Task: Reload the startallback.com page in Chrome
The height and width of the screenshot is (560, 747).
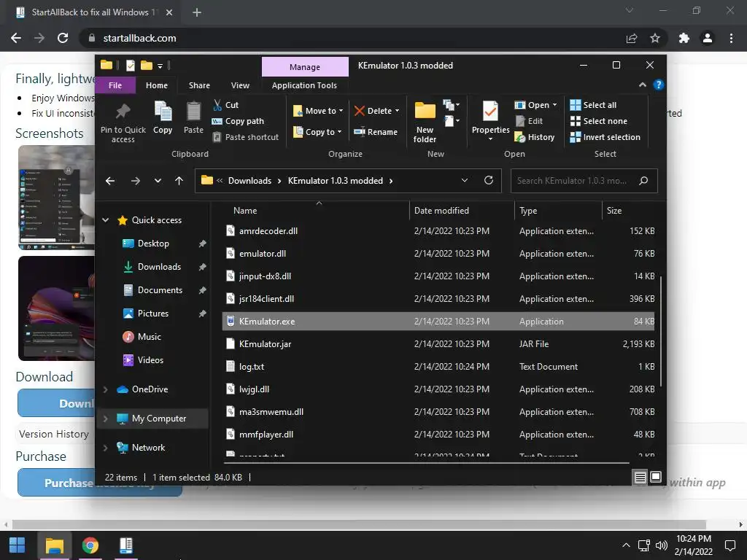Action: click(63, 38)
